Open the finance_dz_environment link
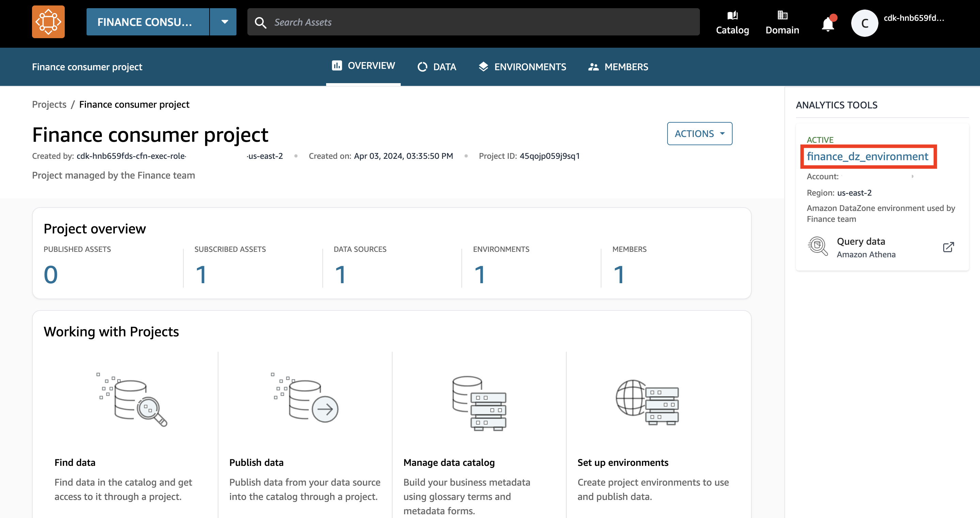The image size is (980, 518). click(868, 156)
